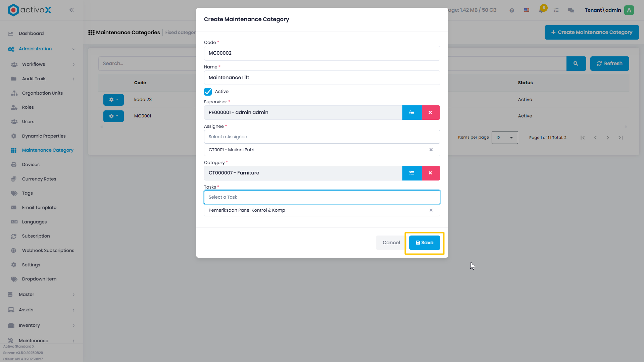The height and width of the screenshot is (362, 644).
Task: Cancel the Create Maintenance Category dialog
Action: (391, 243)
